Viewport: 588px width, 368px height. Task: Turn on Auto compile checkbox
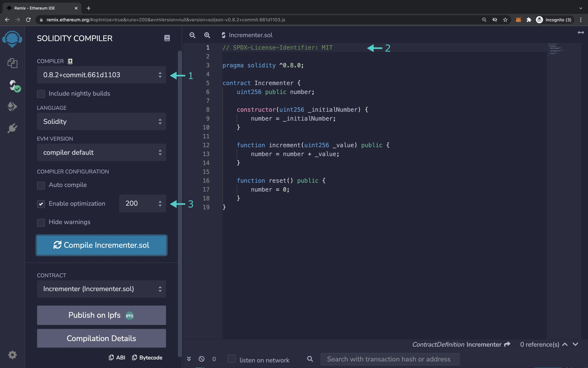click(x=41, y=185)
